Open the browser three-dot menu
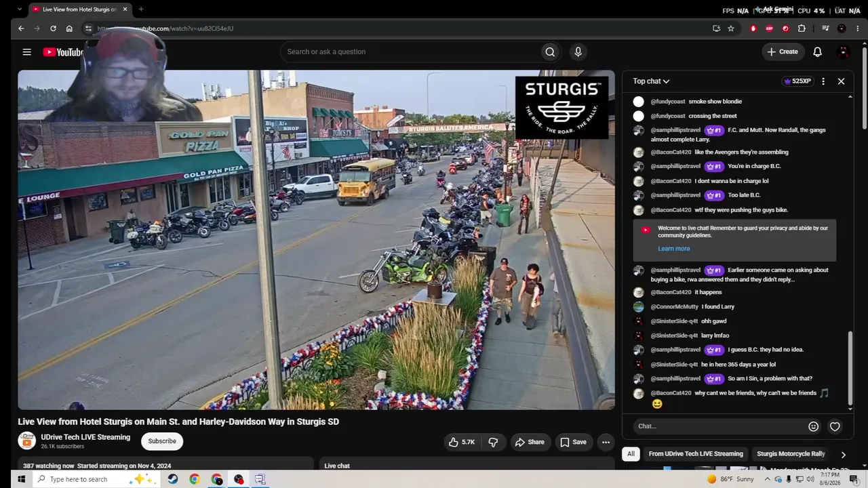This screenshot has width=868, height=488. 857,28
